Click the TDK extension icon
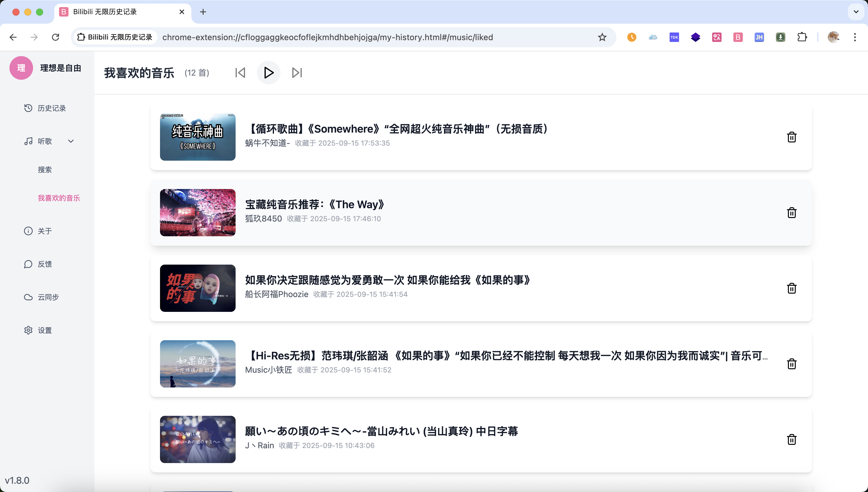The height and width of the screenshot is (492, 868). click(674, 37)
